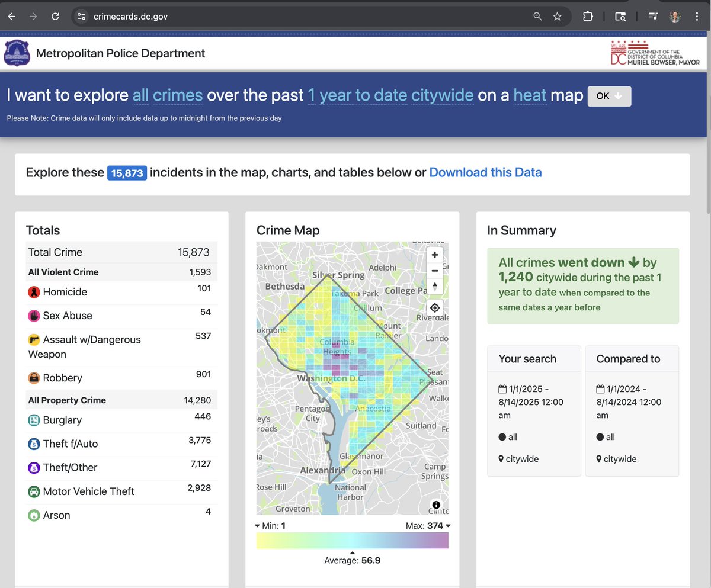711x588 pixels.
Task: Click the Download this Data link
Action: 485,172
